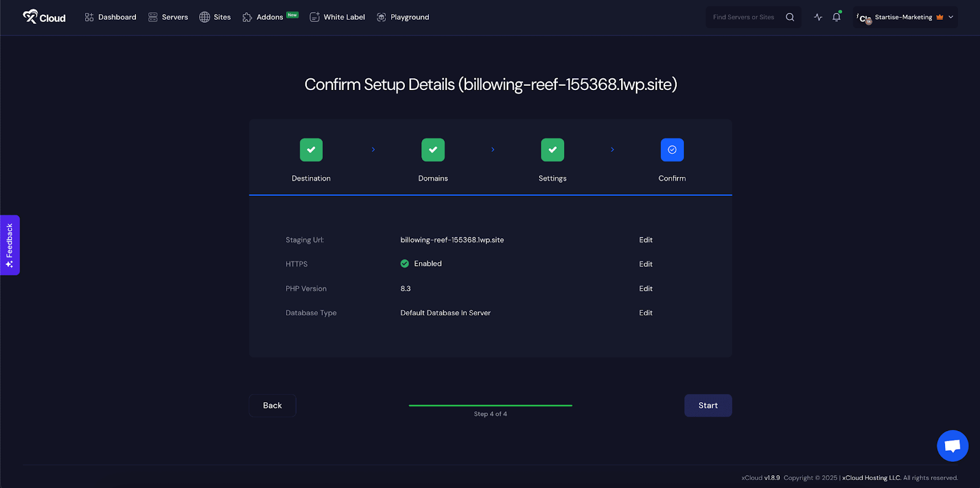Open the notifications bell
The height and width of the screenshot is (488, 980).
click(836, 17)
